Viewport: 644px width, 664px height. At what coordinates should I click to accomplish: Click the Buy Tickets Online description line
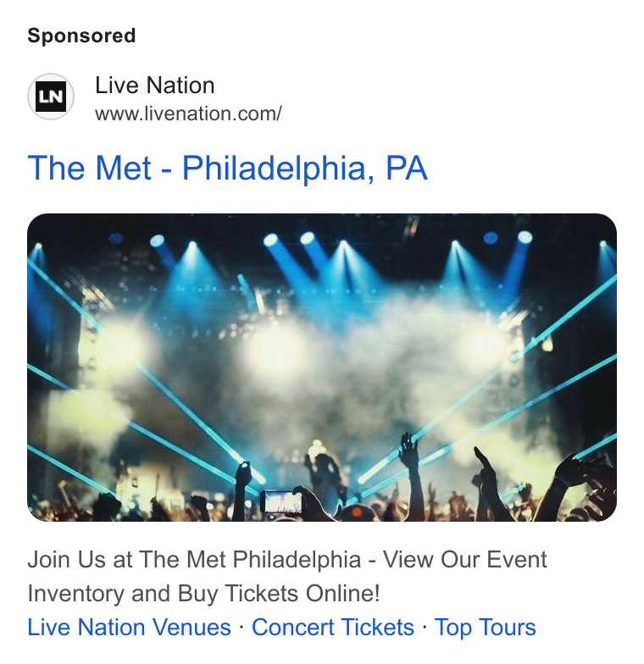tap(203, 593)
